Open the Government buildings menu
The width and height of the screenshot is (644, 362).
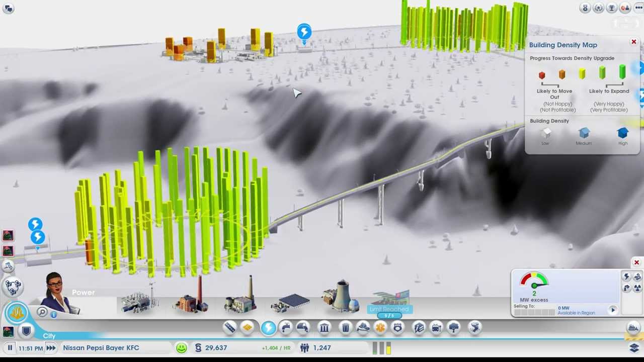pos(325,328)
